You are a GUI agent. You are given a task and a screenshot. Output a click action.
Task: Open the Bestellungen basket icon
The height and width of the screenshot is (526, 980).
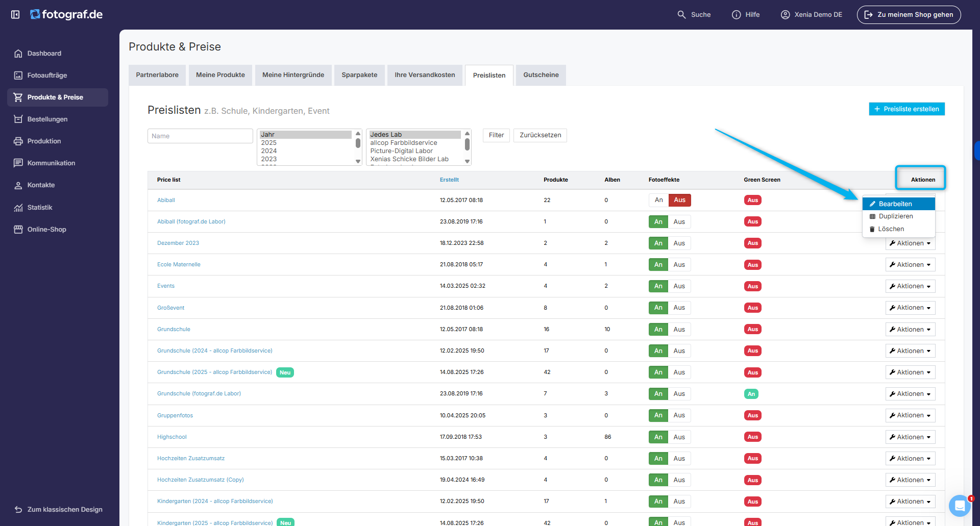tap(18, 119)
